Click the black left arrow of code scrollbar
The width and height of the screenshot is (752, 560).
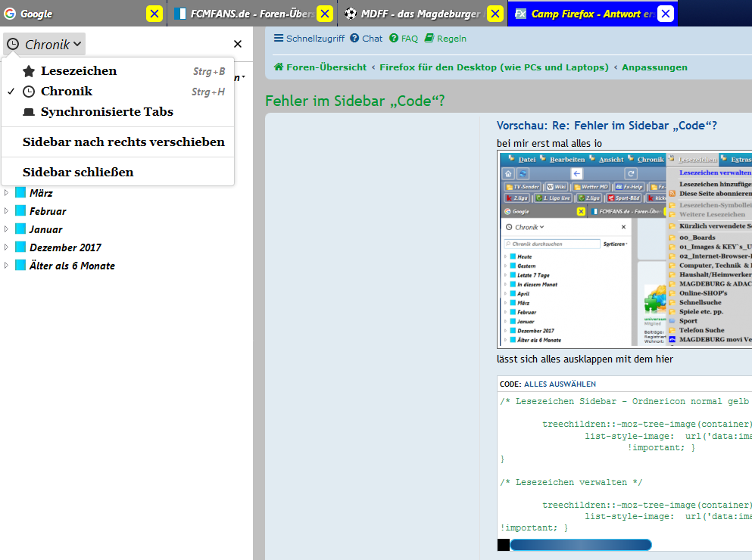pos(503,545)
